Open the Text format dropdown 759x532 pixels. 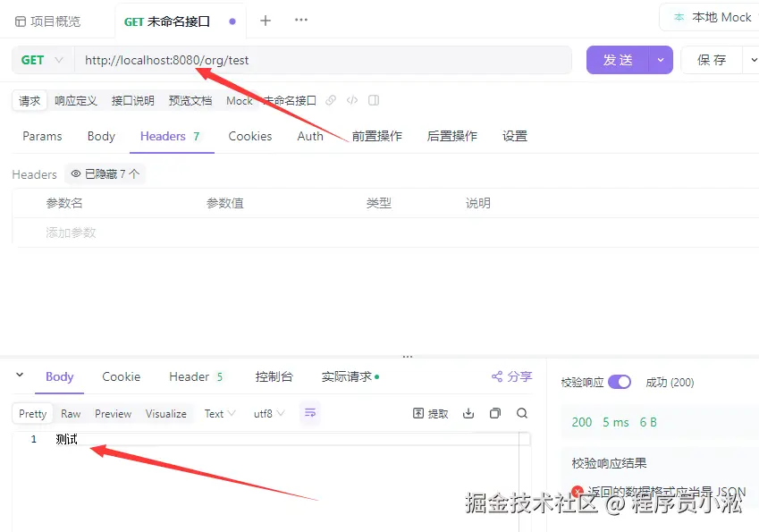tap(220, 414)
